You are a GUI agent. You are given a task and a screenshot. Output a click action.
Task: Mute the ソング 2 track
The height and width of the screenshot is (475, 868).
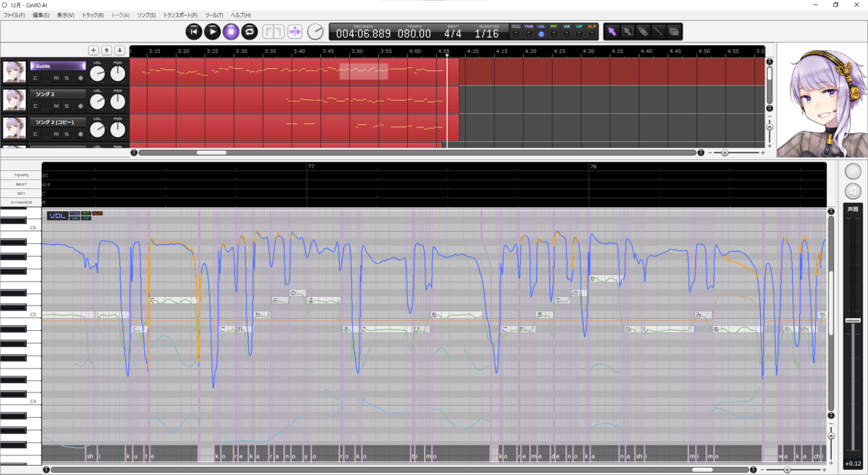(56, 106)
